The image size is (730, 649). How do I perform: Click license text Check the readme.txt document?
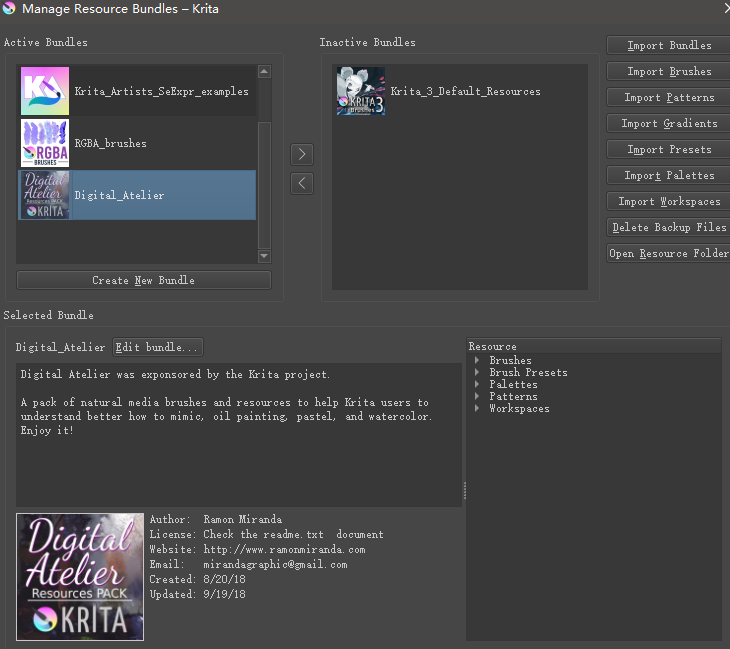tap(293, 534)
